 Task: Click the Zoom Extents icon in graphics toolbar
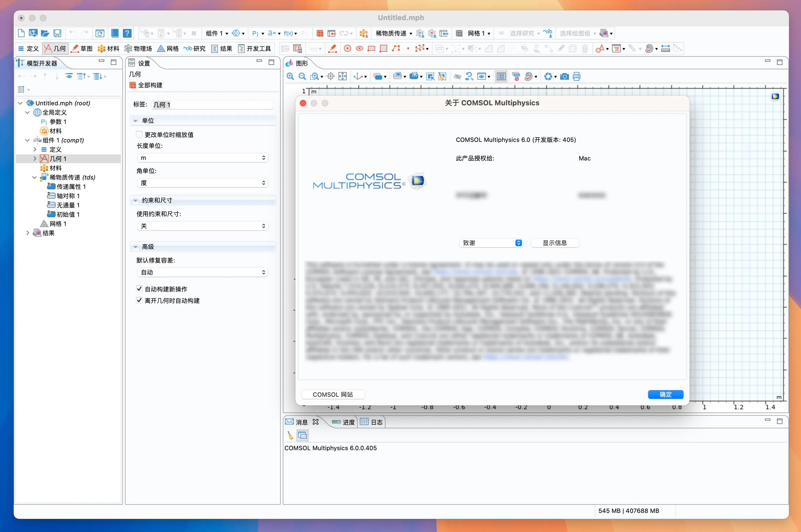click(x=343, y=76)
